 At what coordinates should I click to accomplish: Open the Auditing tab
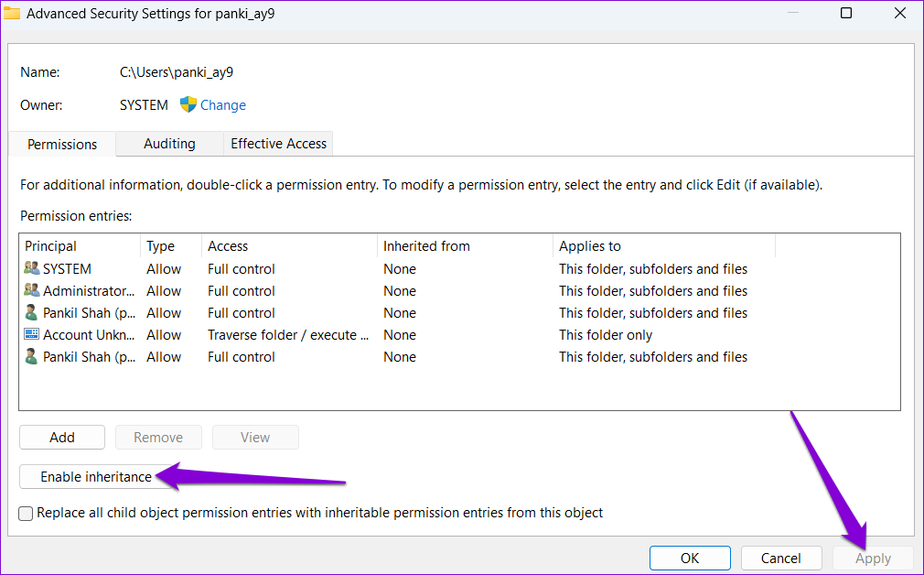click(170, 144)
